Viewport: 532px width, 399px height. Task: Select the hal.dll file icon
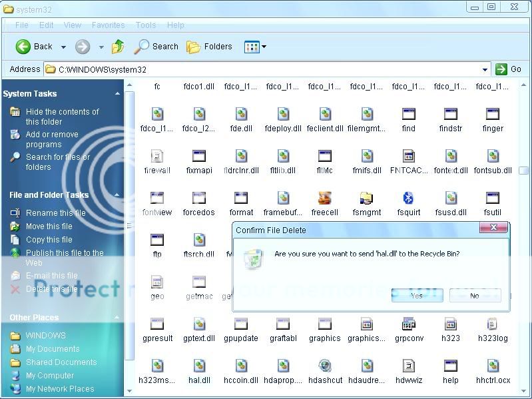(x=199, y=366)
